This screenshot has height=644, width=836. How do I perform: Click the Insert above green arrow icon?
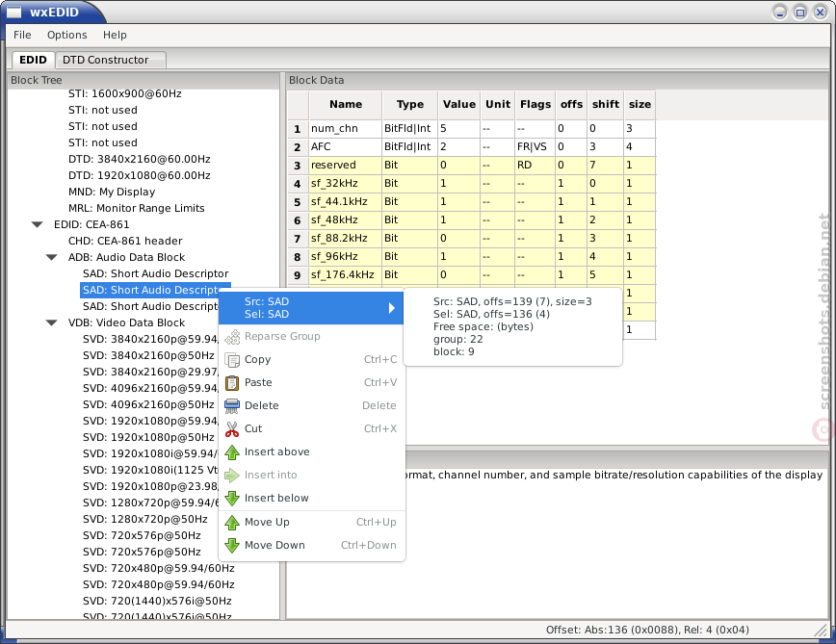tap(232, 452)
